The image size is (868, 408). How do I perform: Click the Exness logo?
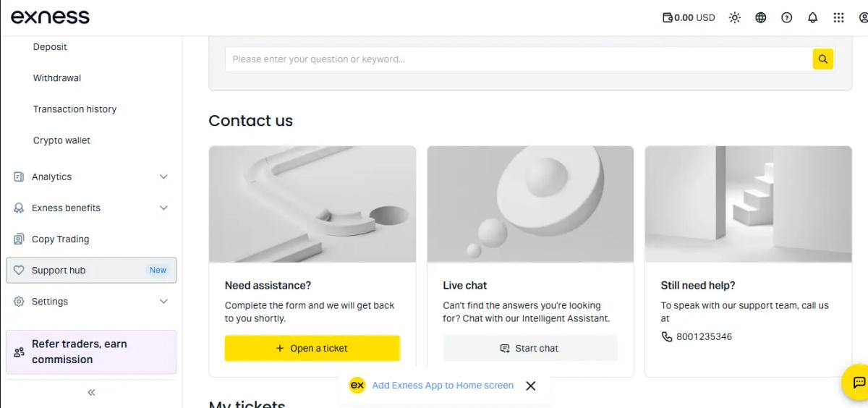point(50,17)
